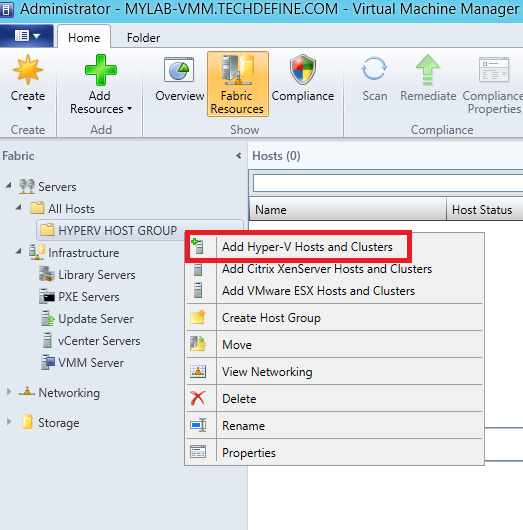Collapse the Infrastructure tree node
Screen dimensions: 523x530
click(x=19, y=251)
